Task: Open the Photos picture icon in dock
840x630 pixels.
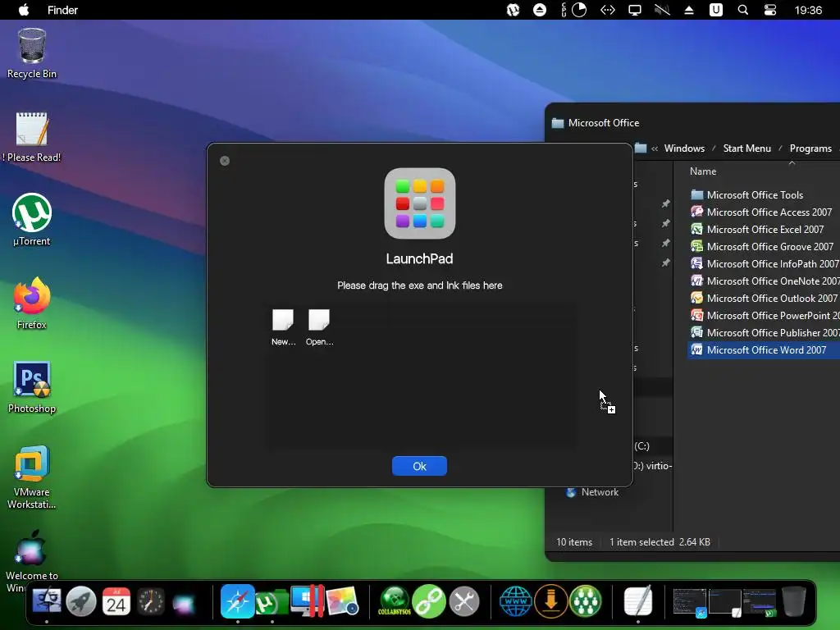Action: (342, 601)
